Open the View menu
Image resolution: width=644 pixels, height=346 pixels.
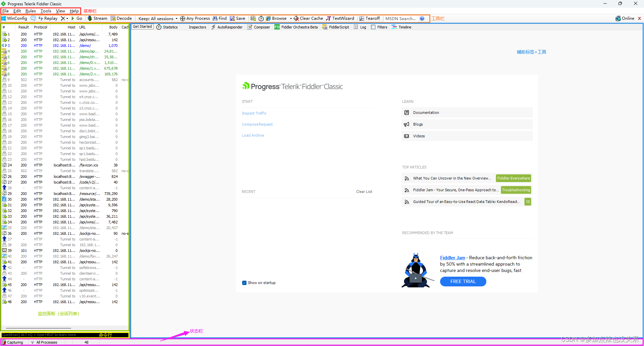click(x=61, y=11)
